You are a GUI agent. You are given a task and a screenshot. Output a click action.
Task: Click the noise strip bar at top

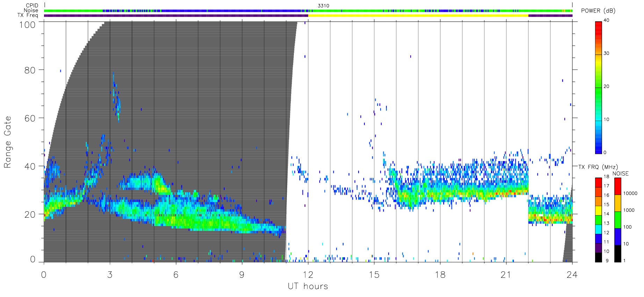(308, 11)
